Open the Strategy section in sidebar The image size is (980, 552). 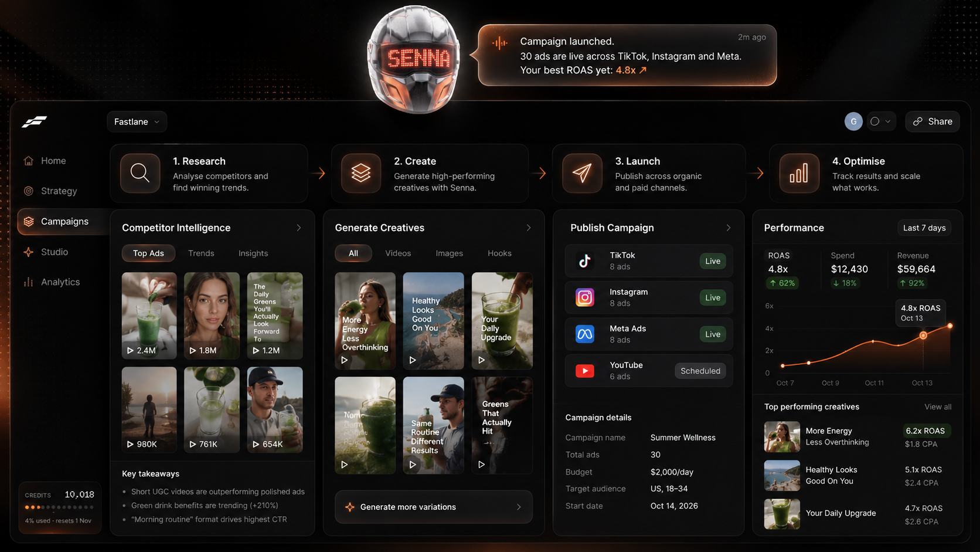pyautogui.click(x=50, y=191)
